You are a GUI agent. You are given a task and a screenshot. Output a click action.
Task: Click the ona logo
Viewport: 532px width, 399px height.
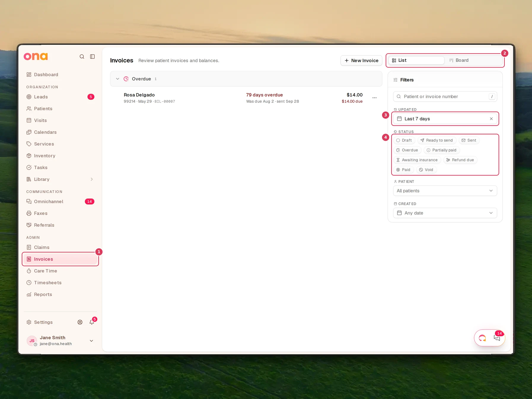pos(36,57)
